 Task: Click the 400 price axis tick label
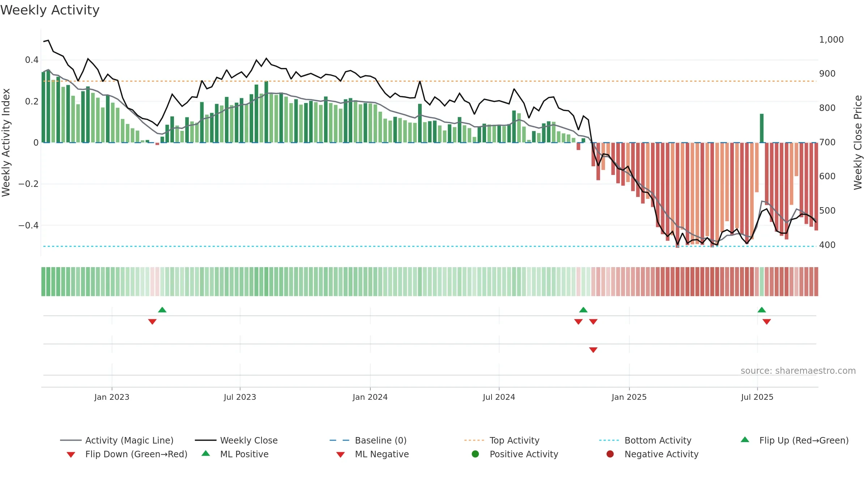pos(827,245)
